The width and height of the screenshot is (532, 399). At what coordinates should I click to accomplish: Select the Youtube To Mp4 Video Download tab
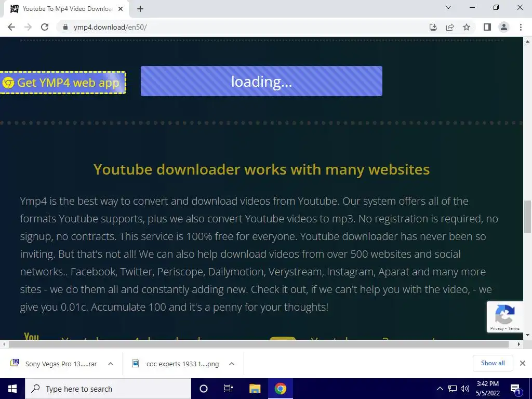[66, 9]
